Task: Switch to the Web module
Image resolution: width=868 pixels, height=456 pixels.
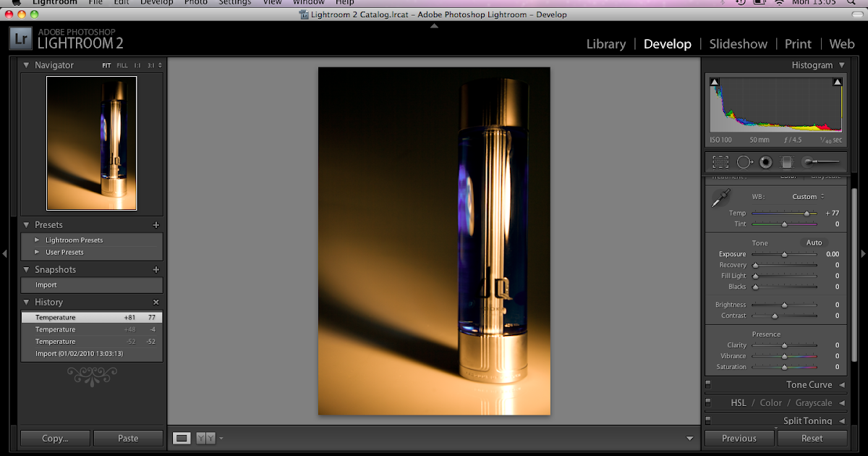Action: [842, 44]
